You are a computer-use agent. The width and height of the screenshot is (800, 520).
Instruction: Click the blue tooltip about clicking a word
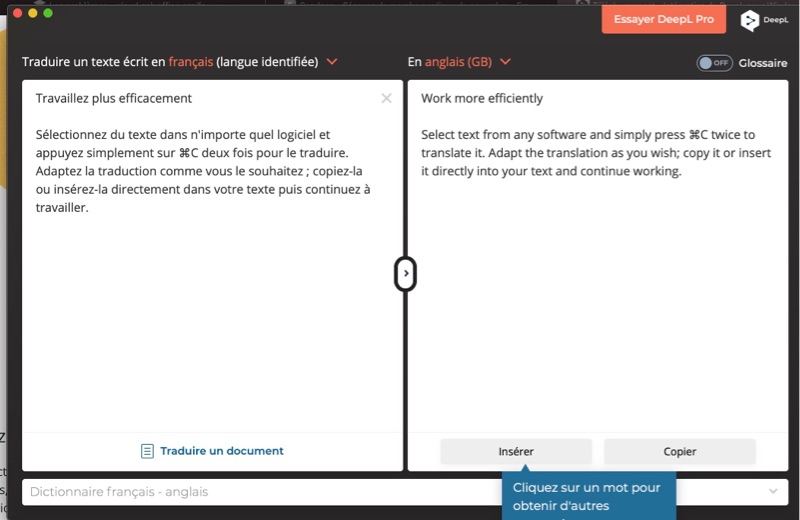coord(588,497)
